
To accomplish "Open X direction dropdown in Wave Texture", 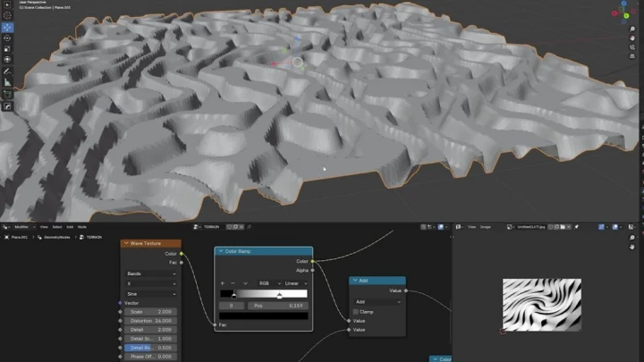I will point(151,283).
